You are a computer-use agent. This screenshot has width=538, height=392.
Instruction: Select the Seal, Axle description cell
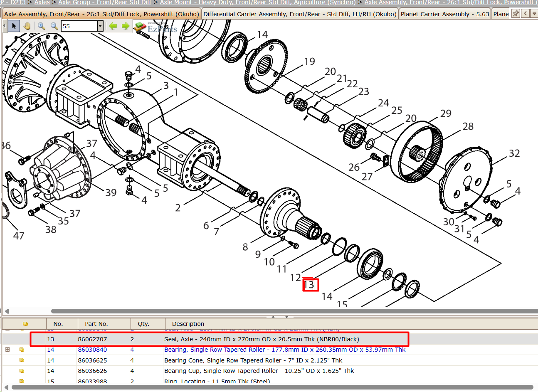click(x=262, y=339)
